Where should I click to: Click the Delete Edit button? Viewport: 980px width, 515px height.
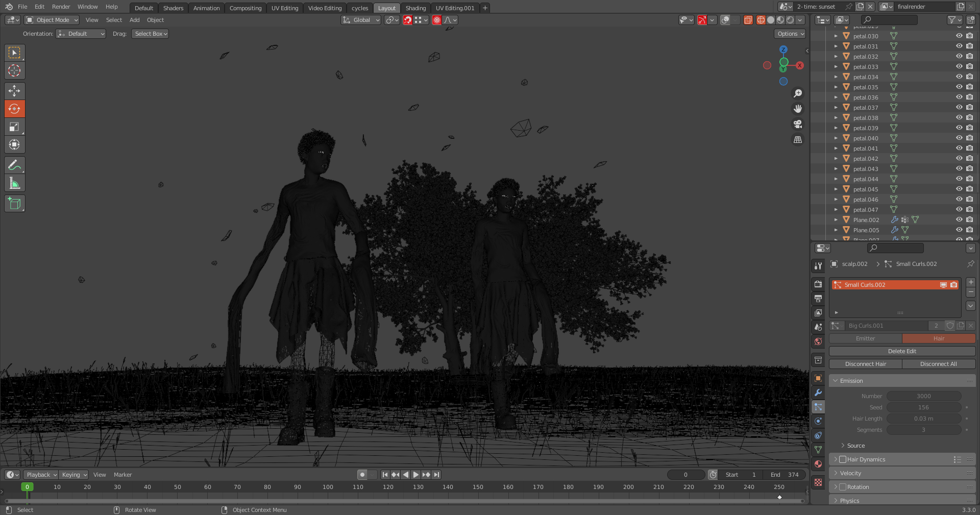pyautogui.click(x=902, y=351)
